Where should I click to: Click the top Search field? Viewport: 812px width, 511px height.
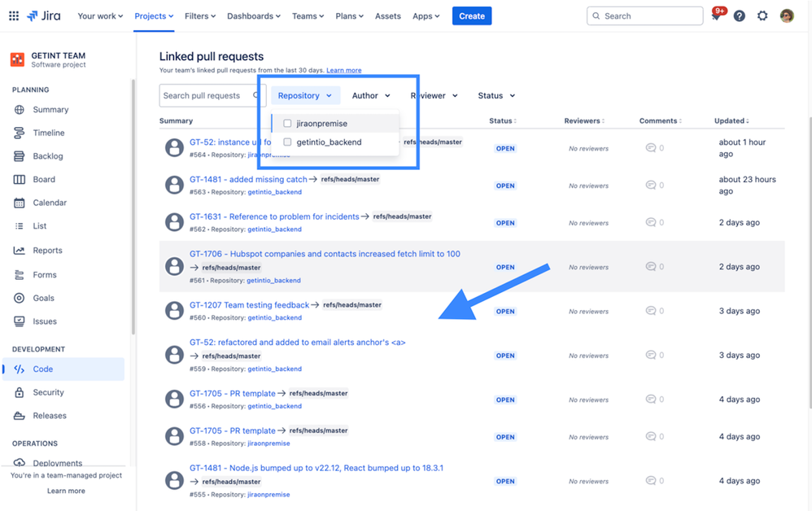click(x=644, y=16)
